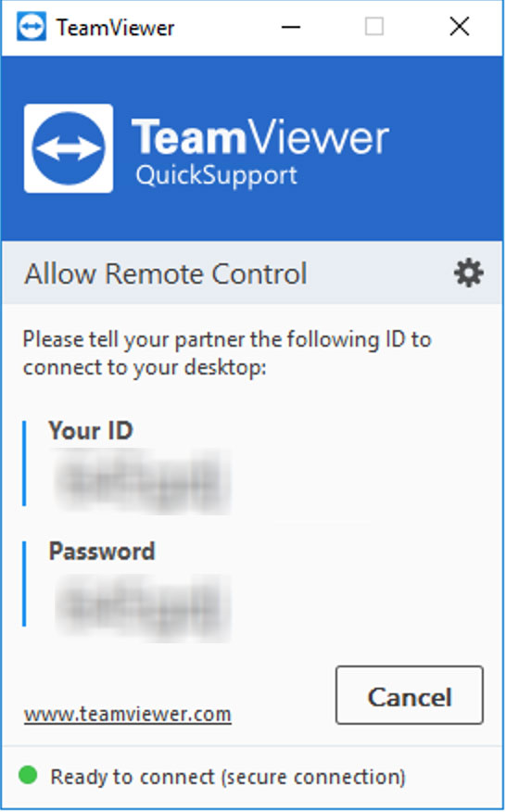Click the TeamViewer title bar icon
Viewport: 506px width, 812px height.
click(x=32, y=27)
